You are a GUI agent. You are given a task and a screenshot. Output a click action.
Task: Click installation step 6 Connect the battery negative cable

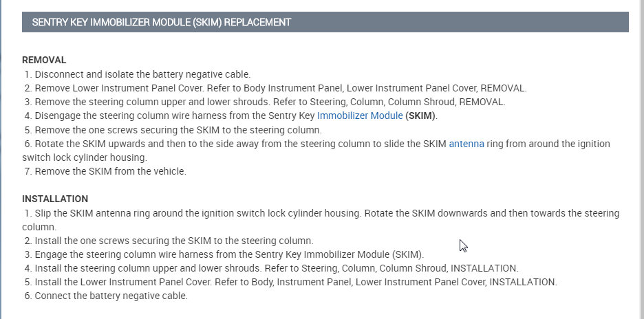coord(111,296)
